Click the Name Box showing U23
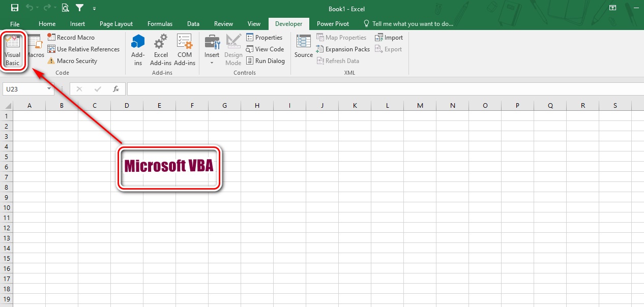Image resolution: width=644 pixels, height=307 pixels. point(24,89)
